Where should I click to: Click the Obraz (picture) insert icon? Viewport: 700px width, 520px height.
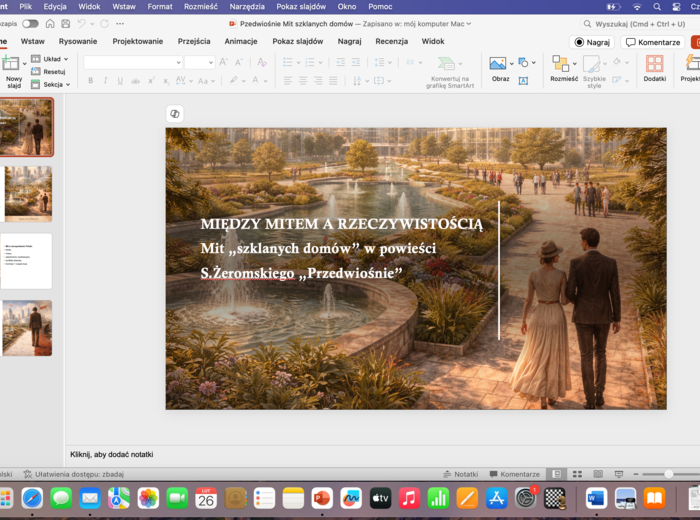click(498, 63)
